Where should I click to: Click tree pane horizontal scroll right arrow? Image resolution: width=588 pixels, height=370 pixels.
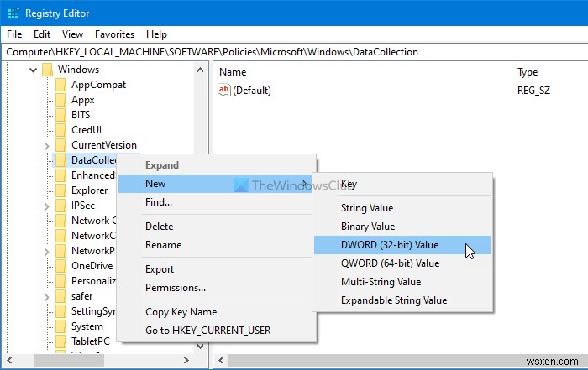coord(186,360)
